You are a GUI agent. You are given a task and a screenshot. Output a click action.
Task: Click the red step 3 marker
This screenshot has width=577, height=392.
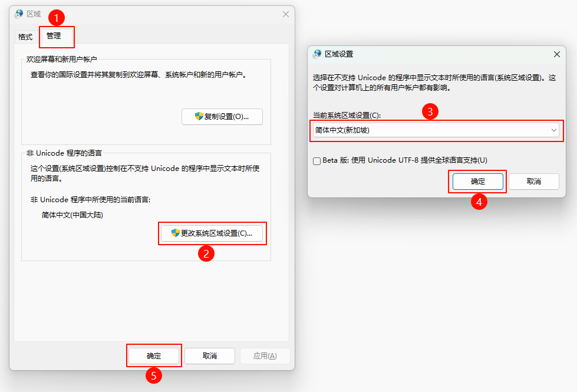(432, 112)
